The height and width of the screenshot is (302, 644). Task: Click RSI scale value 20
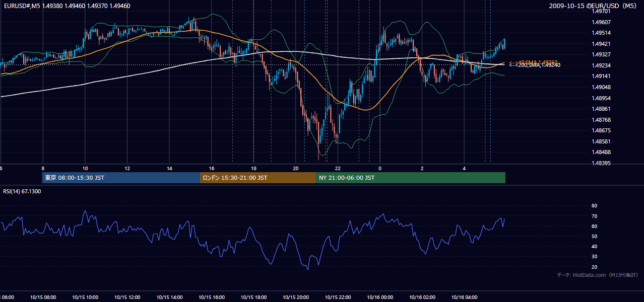pyautogui.click(x=594, y=267)
